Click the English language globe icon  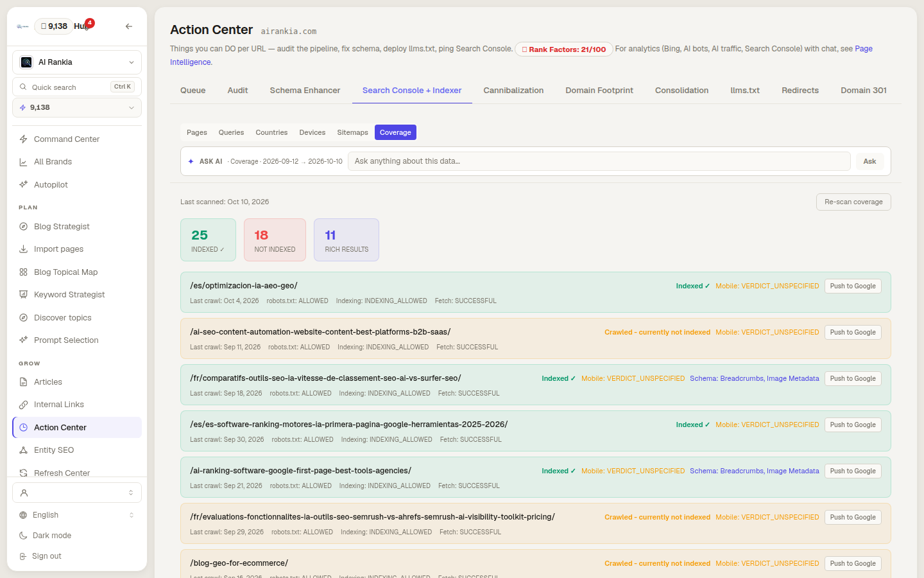pyautogui.click(x=23, y=515)
